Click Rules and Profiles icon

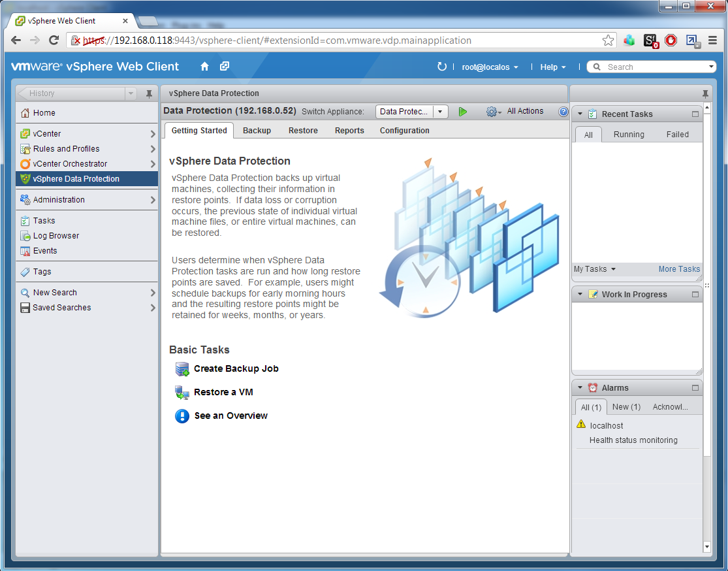pos(25,149)
